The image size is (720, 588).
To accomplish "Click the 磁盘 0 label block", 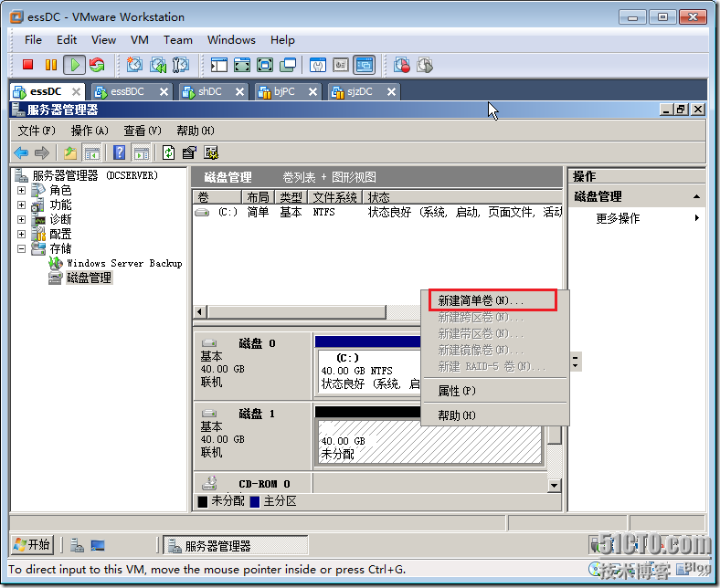I will tap(253, 366).
